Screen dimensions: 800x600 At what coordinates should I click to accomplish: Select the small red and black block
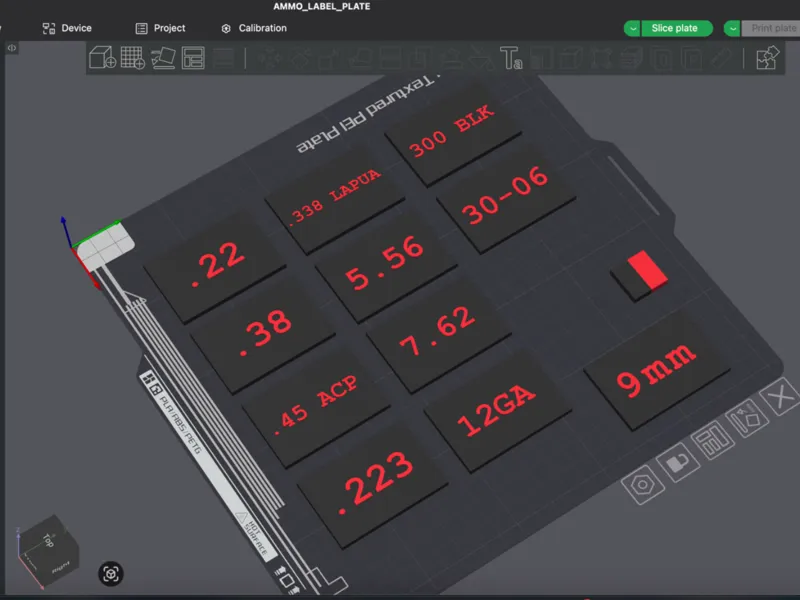[640, 276]
